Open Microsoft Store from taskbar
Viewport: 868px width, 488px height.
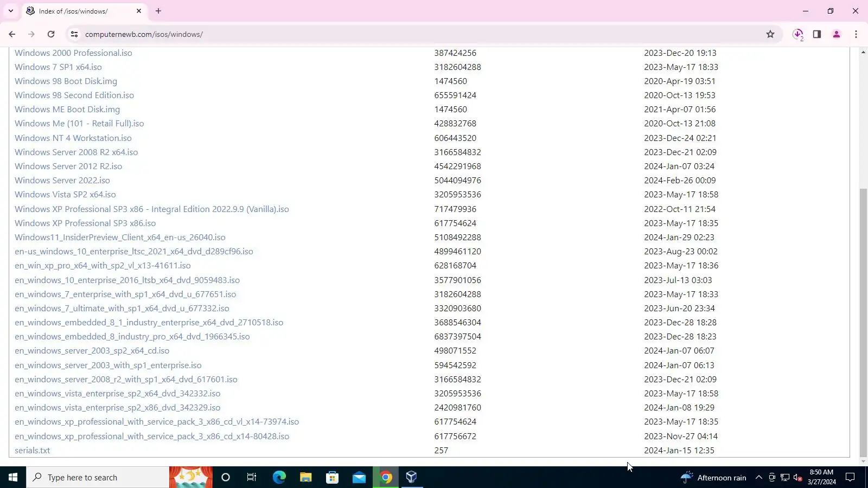click(x=332, y=477)
